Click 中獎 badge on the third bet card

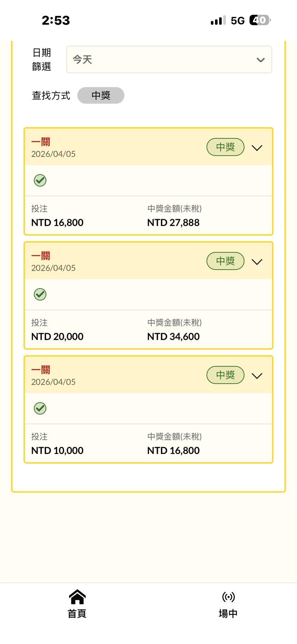pos(225,375)
